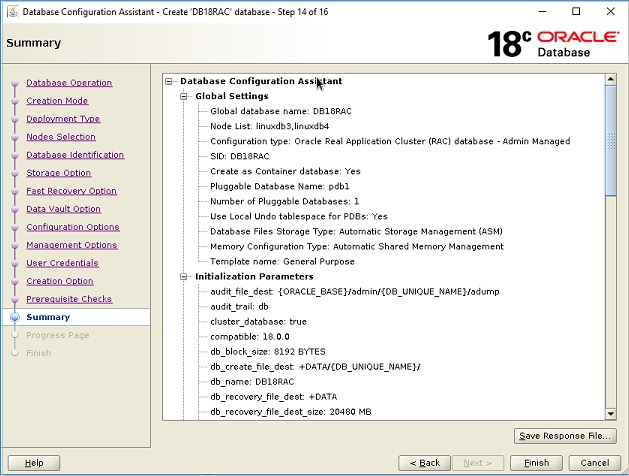Viewport: 629px width, 476px height.
Task: Return to Prerequisite Checks step
Action: [x=69, y=299]
